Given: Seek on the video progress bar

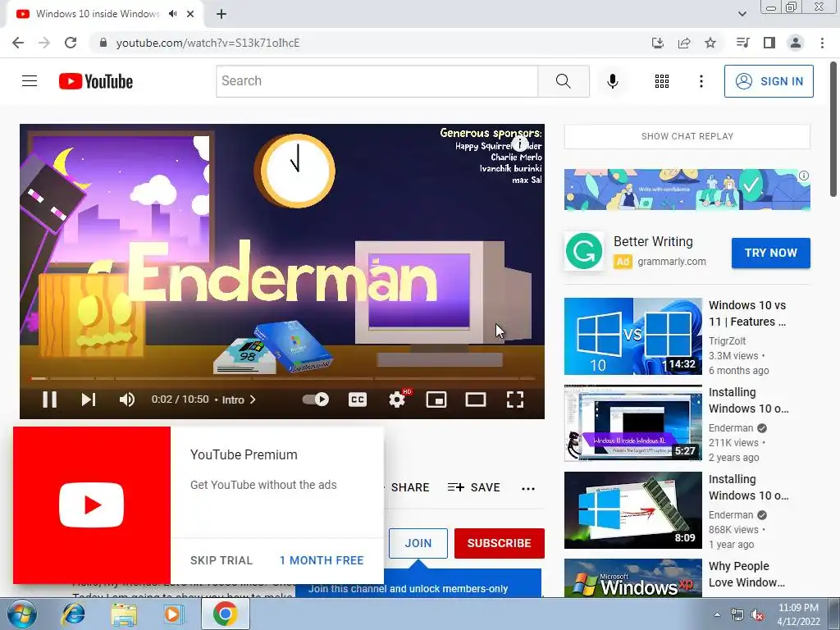Looking at the screenshot, I should [282, 378].
